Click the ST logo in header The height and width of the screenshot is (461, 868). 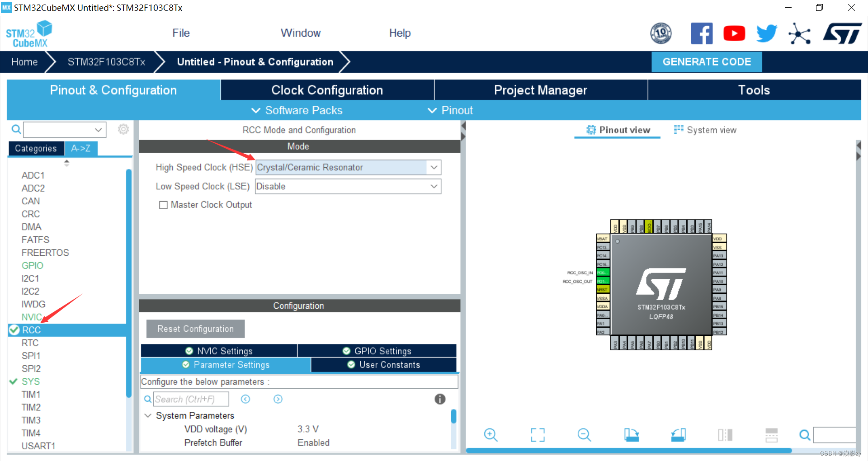[842, 33]
